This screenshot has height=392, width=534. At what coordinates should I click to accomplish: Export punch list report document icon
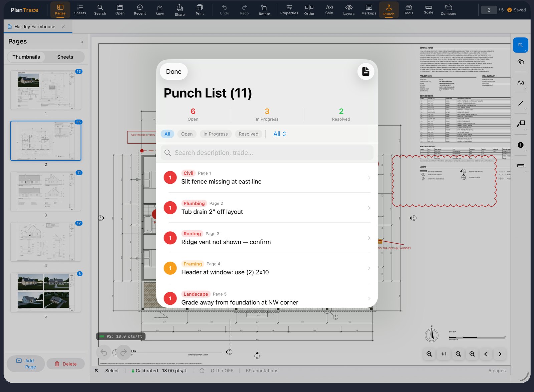366,71
